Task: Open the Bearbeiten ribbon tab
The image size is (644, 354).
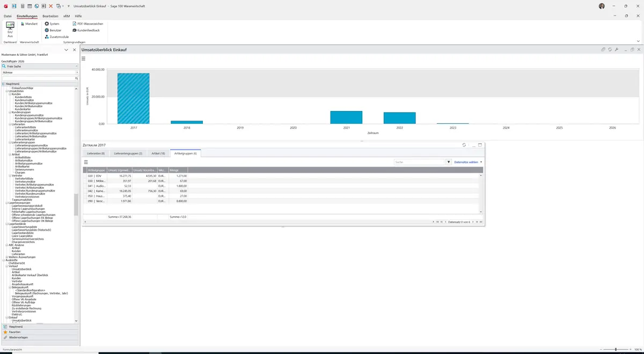Action: click(50, 16)
